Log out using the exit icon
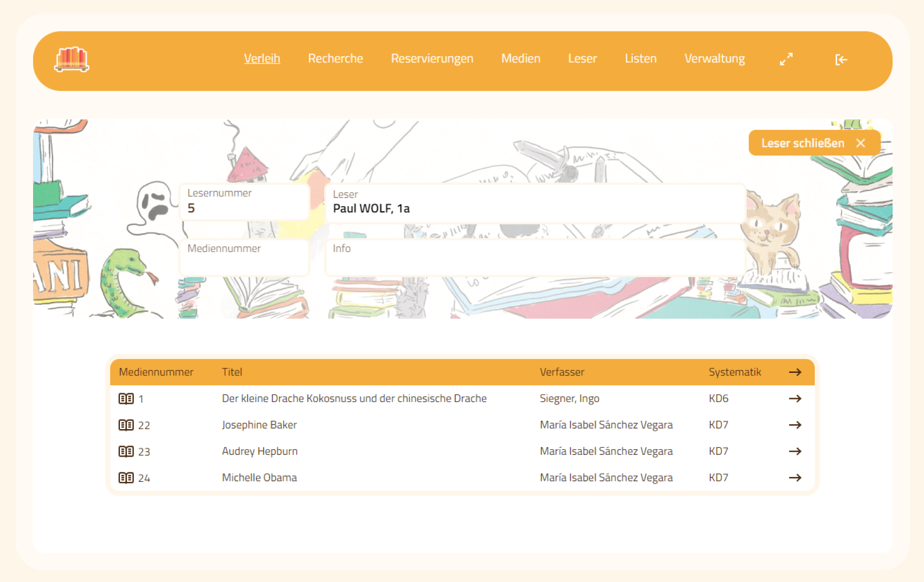The width and height of the screenshot is (924, 582). 841,60
